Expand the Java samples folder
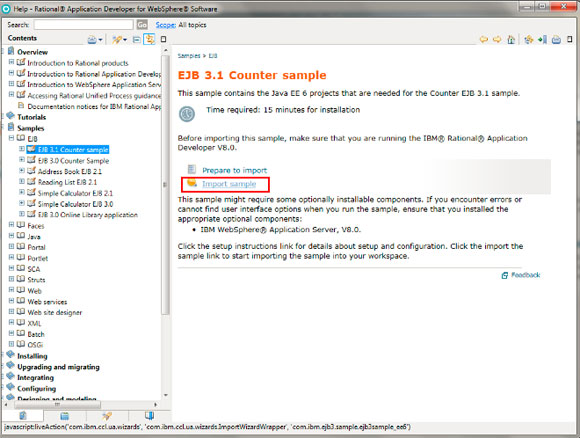Viewport: 580px width, 438px height. click(11, 236)
